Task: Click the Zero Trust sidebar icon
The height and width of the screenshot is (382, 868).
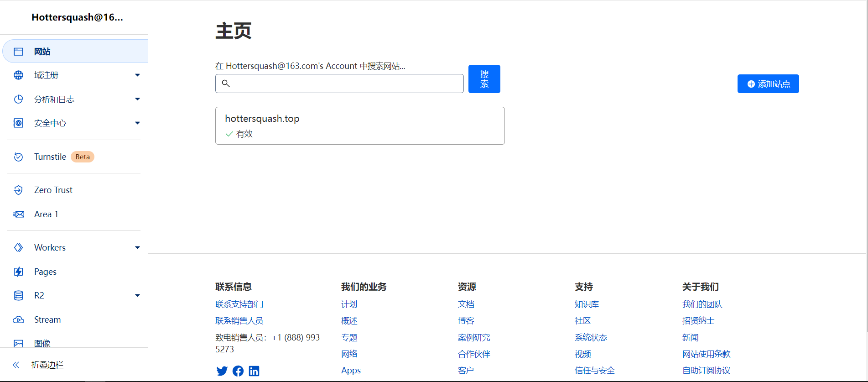Action: (18, 190)
